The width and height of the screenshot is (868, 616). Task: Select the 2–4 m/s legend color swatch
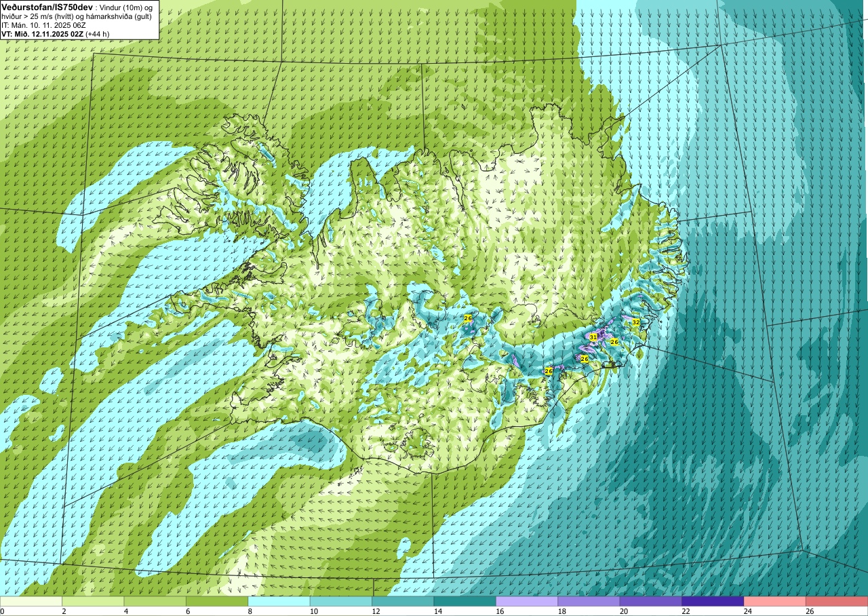[x=93, y=601]
